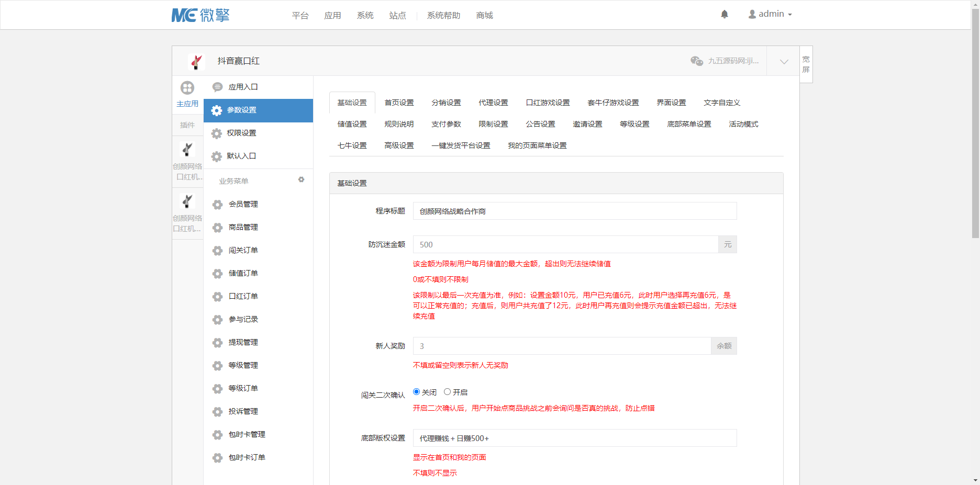This screenshot has height=485, width=980.
Task: Click the notification bell icon
Action: [725, 14]
